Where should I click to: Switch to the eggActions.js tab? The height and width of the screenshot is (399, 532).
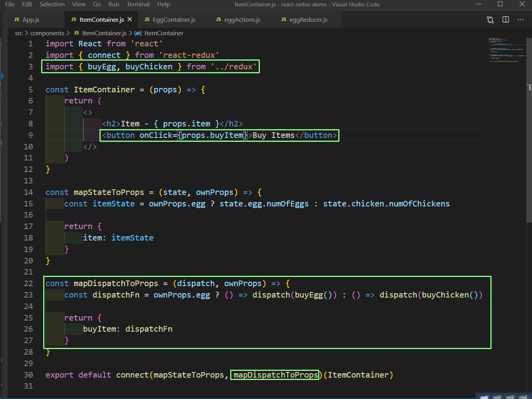(242, 19)
